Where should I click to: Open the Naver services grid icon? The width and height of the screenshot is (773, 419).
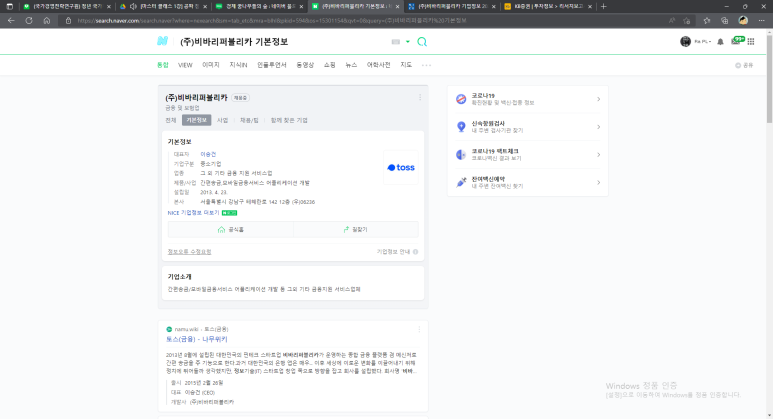point(751,42)
